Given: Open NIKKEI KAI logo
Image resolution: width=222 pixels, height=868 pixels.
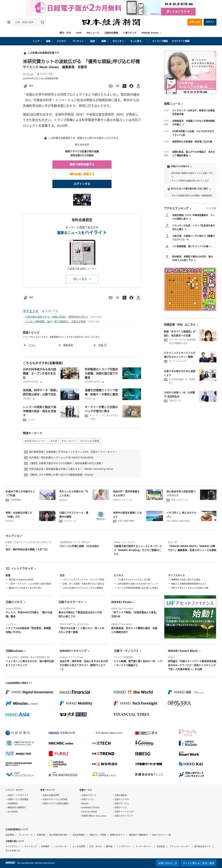Looking at the screenshot, I should tap(191, 764).
